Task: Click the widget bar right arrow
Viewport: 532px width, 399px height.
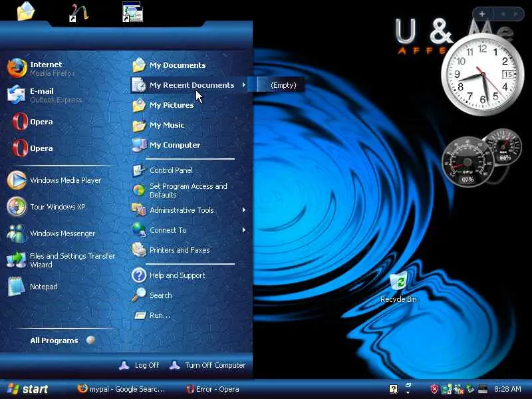Action: click(x=517, y=14)
